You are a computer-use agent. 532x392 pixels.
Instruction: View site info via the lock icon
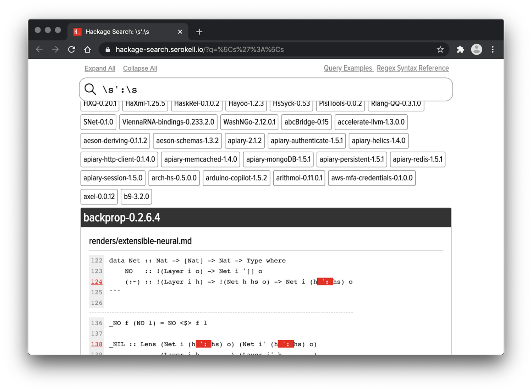coord(108,50)
